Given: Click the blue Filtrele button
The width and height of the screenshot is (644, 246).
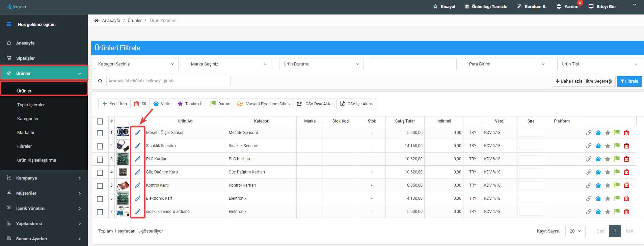Looking at the screenshot, I should [x=629, y=81].
